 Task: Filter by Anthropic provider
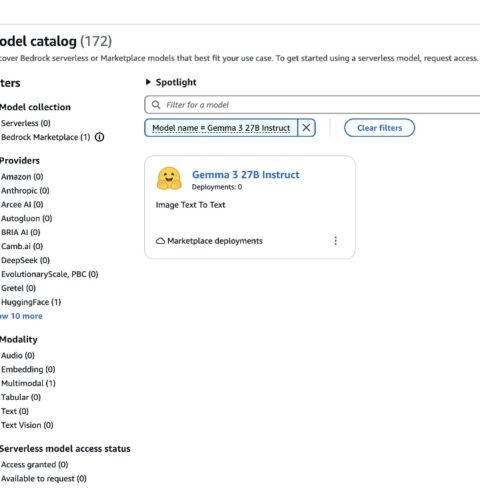tap(25, 191)
